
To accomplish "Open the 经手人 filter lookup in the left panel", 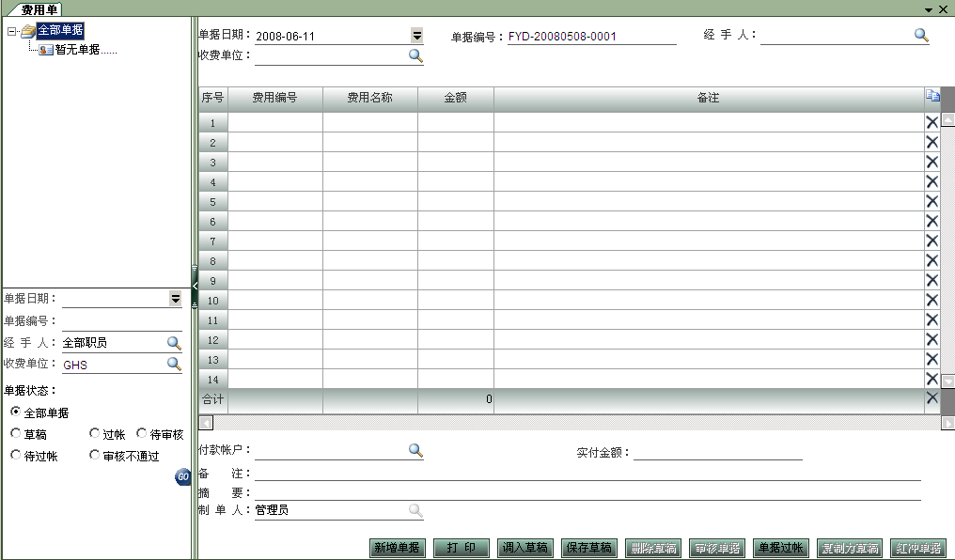I will coord(176,342).
